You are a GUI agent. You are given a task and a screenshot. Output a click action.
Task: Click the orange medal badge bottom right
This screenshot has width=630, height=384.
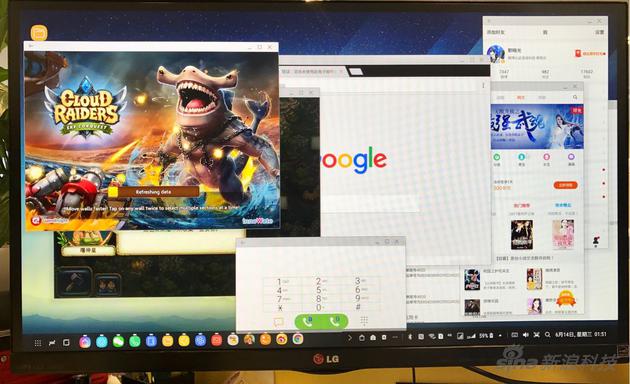pos(566,299)
